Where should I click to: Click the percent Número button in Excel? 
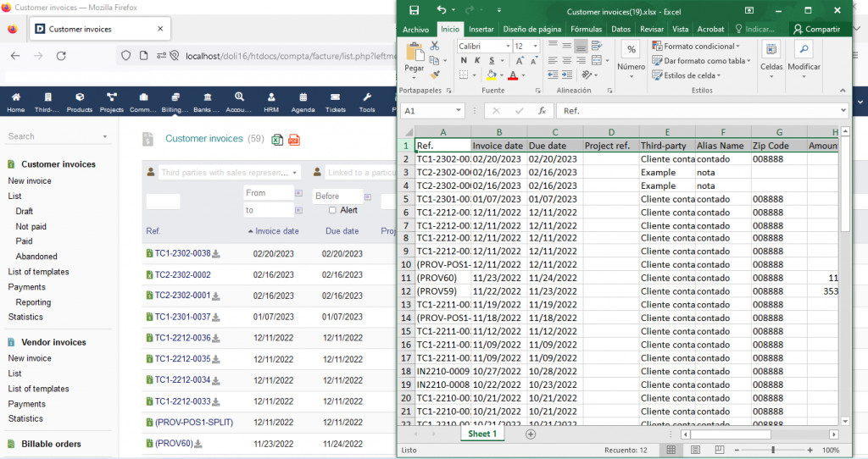(x=631, y=50)
